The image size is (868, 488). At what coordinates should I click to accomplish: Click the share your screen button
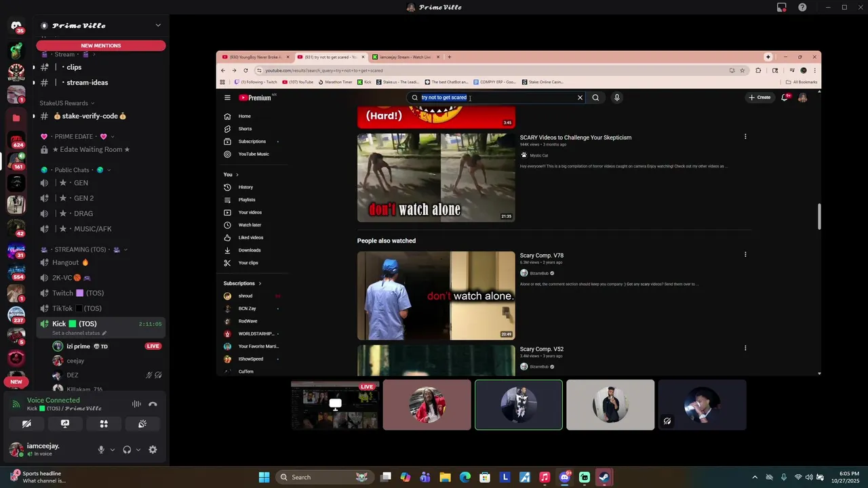65,424
